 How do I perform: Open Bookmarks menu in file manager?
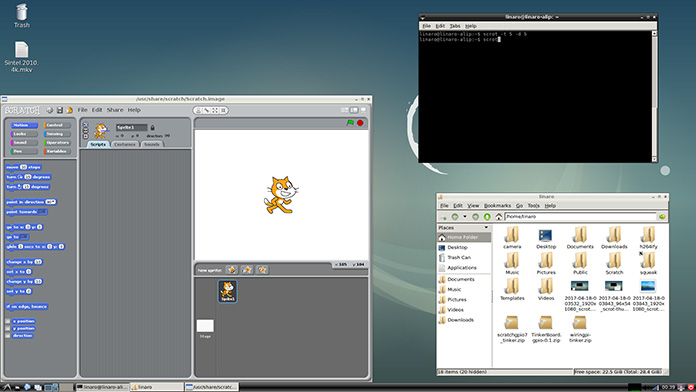(x=497, y=206)
